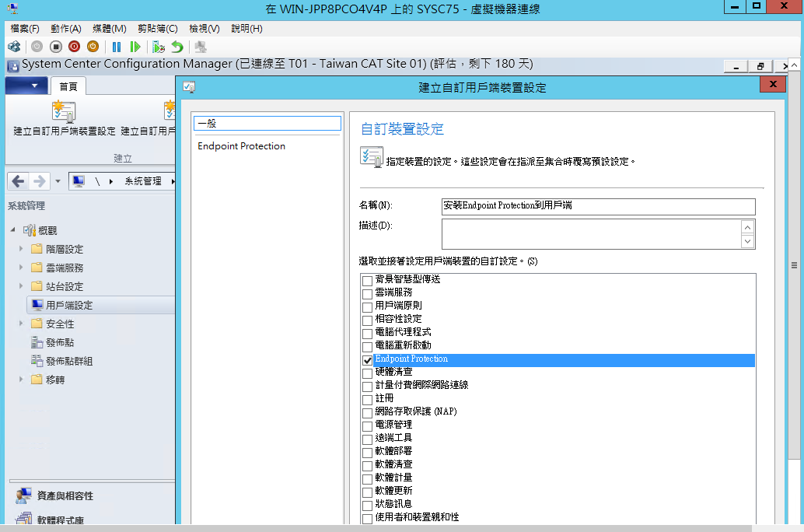This screenshot has height=532, width=804.
Task: Switch to the 首頁 ribbon tab
Action: click(x=68, y=86)
